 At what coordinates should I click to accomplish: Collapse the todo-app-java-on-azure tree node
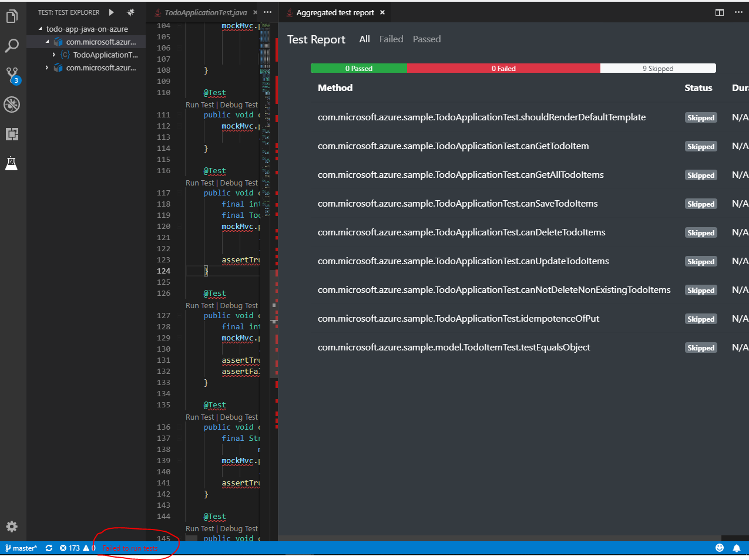(41, 28)
